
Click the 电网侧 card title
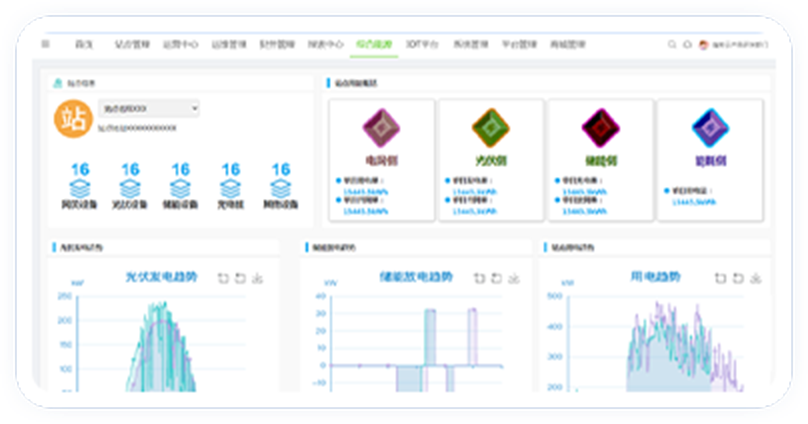pos(381,161)
